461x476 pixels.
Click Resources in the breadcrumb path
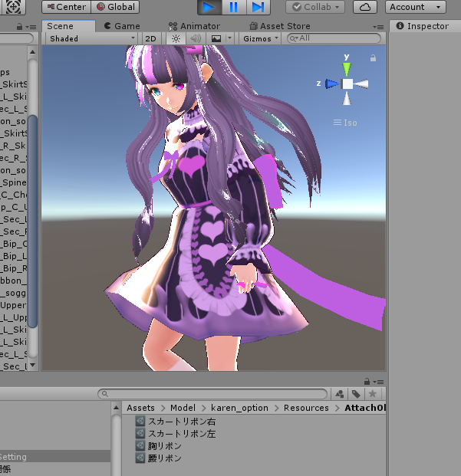pyautogui.click(x=306, y=408)
